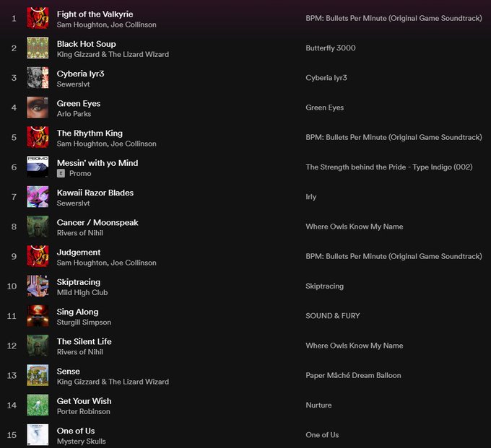This screenshot has height=448, width=491.
Task: Visit Porter Robinson artist page
Action: pos(84,411)
